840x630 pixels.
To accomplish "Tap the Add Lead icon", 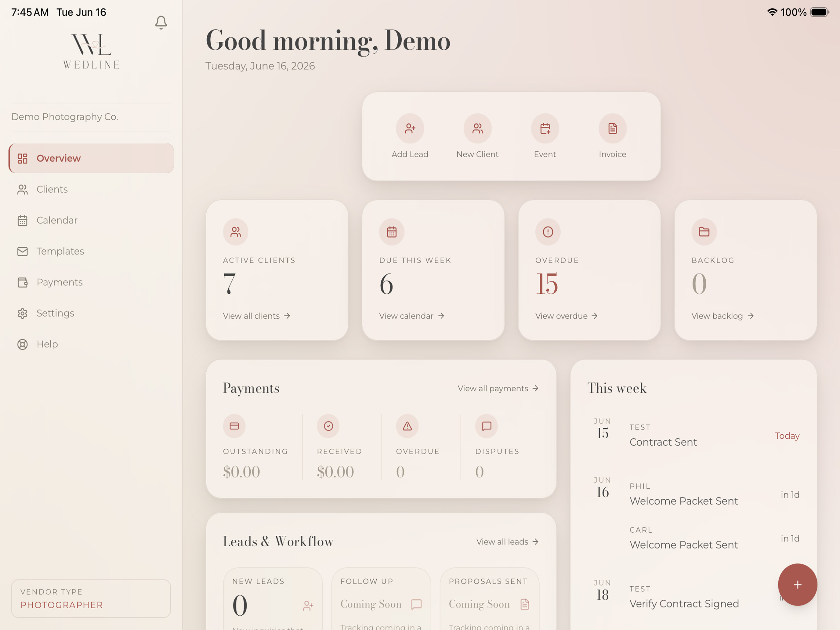I will 410,129.
